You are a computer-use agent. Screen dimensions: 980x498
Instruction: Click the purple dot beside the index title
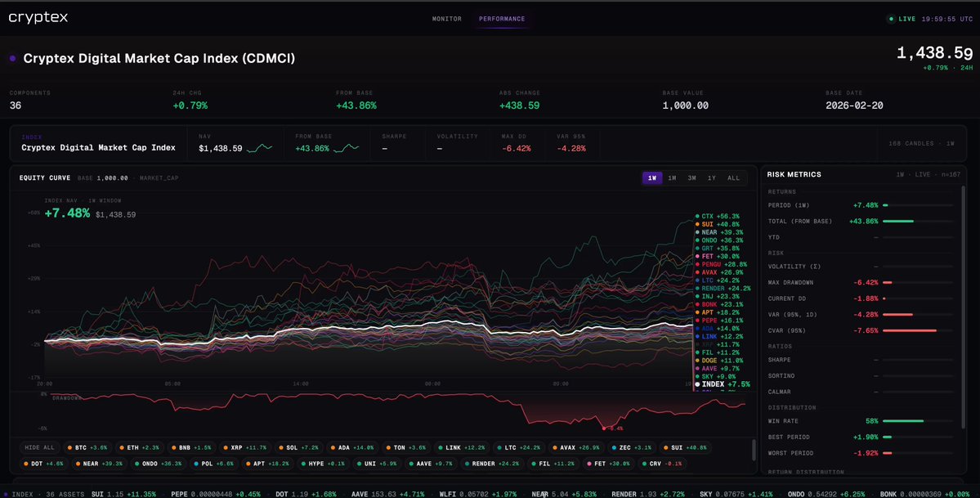12,58
